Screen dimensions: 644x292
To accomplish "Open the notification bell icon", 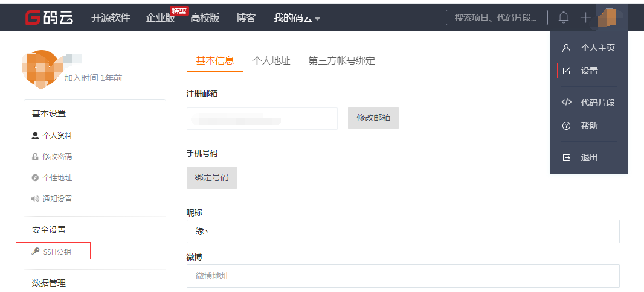I will (x=564, y=17).
